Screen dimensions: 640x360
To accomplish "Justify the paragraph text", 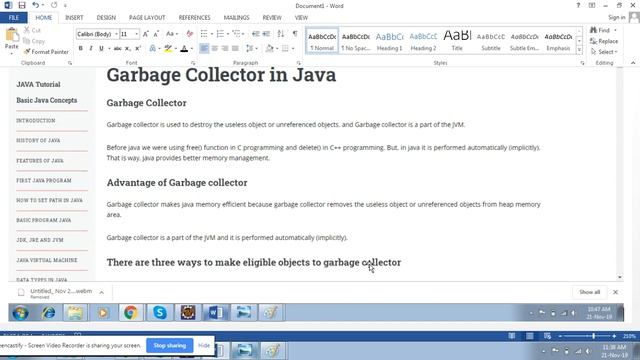I will pos(236,49).
